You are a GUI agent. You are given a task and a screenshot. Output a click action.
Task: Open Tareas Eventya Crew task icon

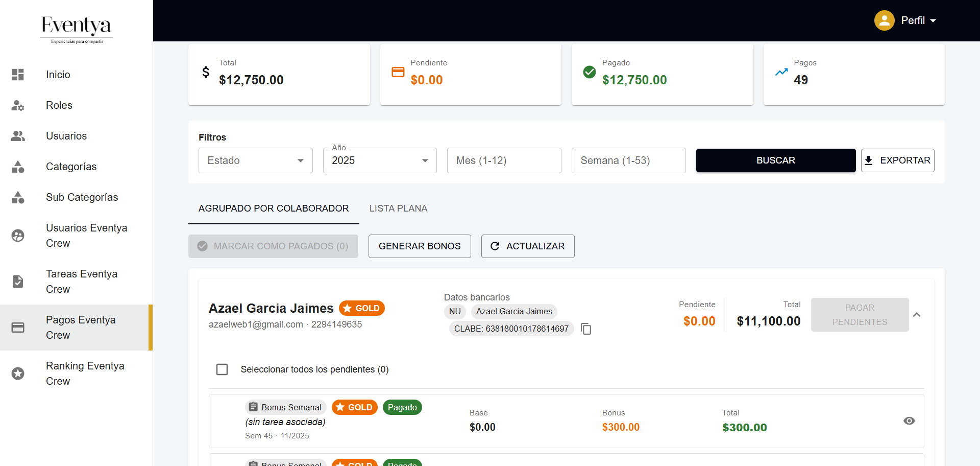[18, 282]
